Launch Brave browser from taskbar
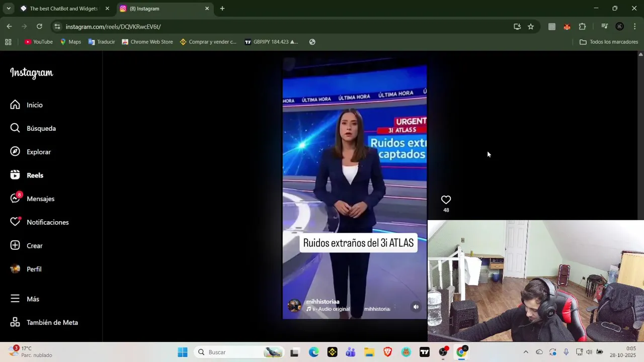The height and width of the screenshot is (362, 644). pyautogui.click(x=387, y=352)
